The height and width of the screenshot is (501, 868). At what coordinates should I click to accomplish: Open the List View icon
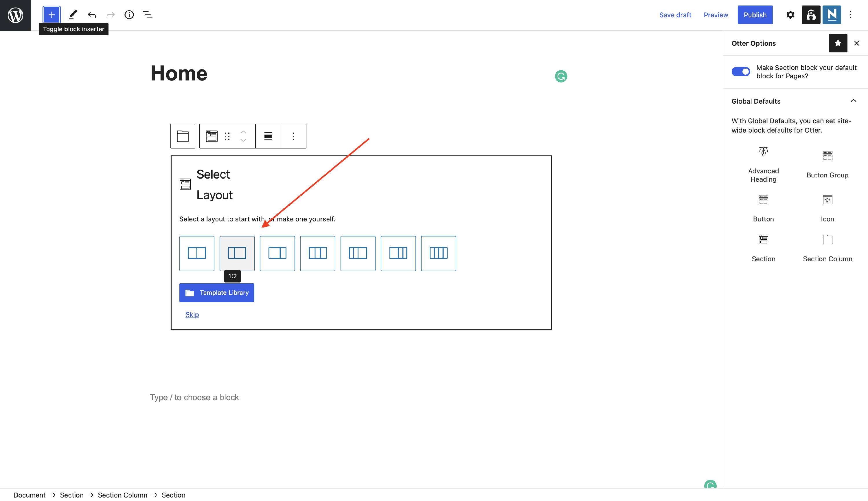click(x=148, y=15)
